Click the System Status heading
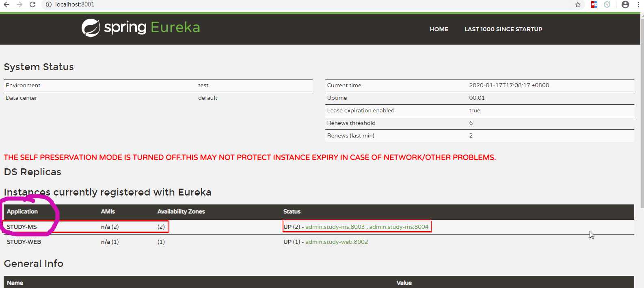The width and height of the screenshot is (644, 288). click(39, 67)
